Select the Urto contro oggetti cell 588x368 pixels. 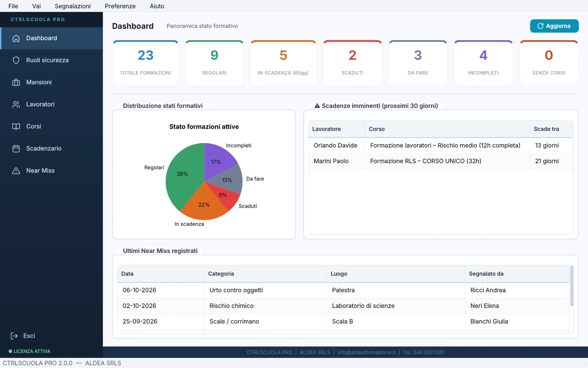[265, 290]
